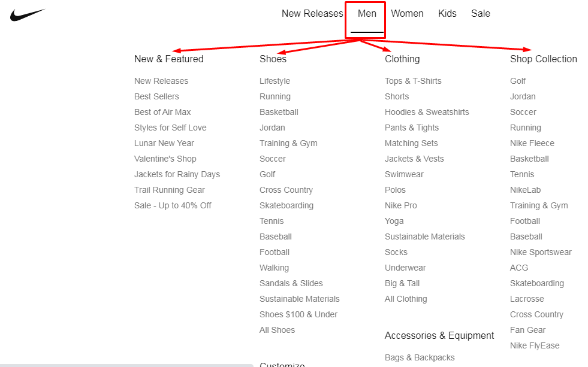Select Sandals & Slides link
Screen dimensions: 588x367
coord(291,284)
